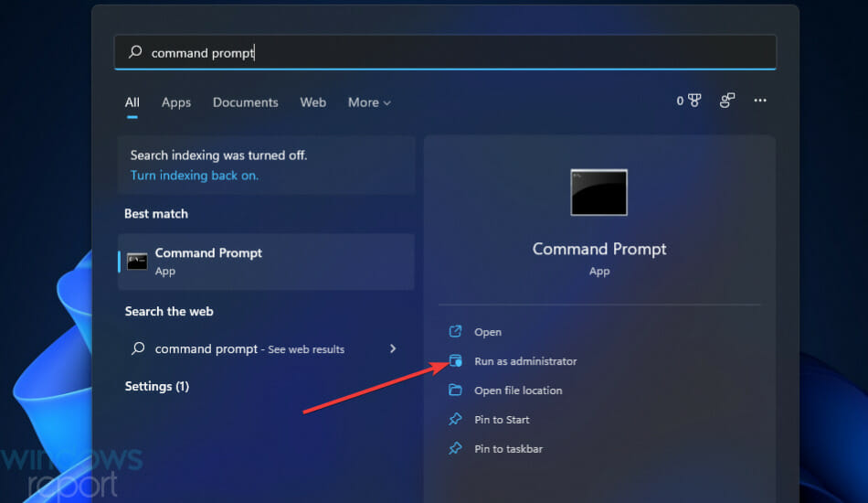Click the account connection icon beside trophy
Image resolution: width=868 pixels, height=503 pixels.
(727, 101)
